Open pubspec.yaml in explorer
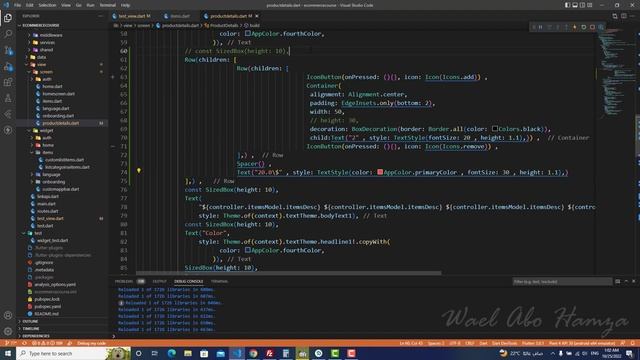The image size is (640, 360). pyautogui.click(x=47, y=307)
